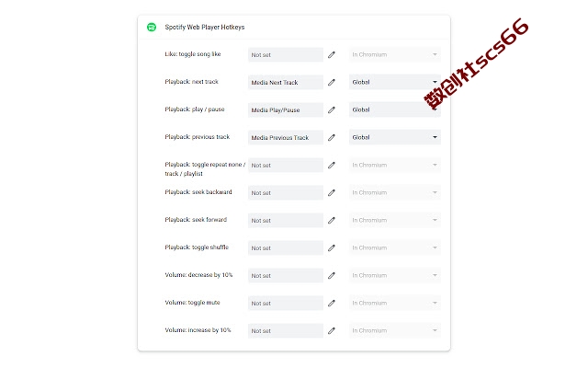
Task: Click the Media Next Track shortcut field
Action: pyautogui.click(x=286, y=82)
